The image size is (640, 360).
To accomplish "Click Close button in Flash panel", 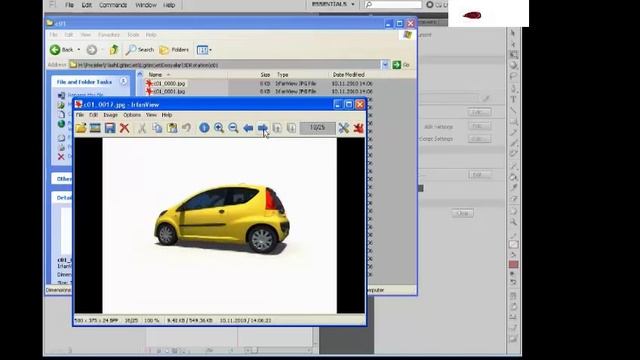I will click(x=462, y=213).
